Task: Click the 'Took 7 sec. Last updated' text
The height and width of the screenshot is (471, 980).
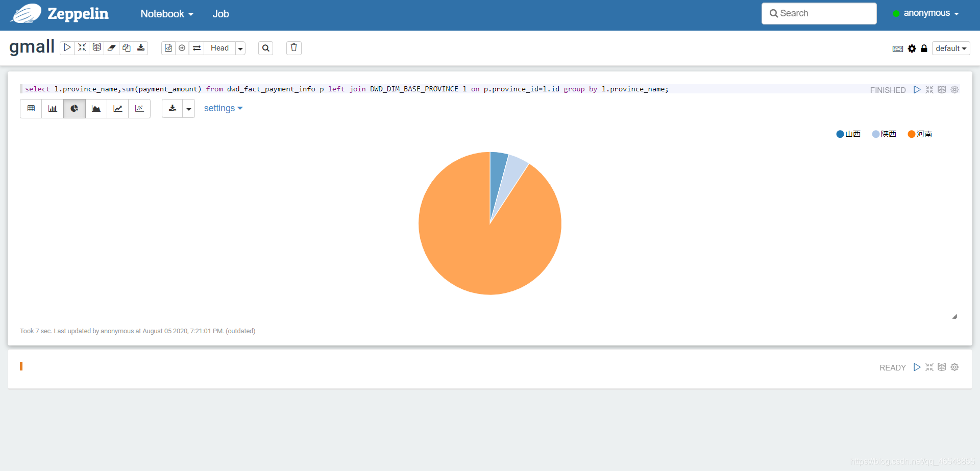Action: pos(138,331)
